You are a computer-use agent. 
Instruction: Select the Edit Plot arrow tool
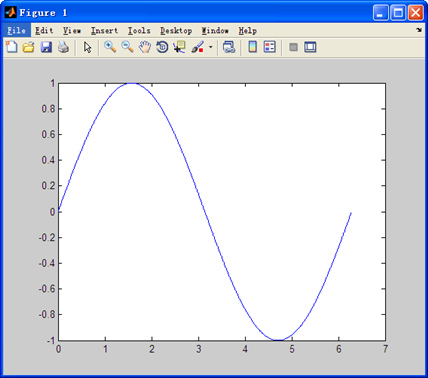[x=87, y=47]
